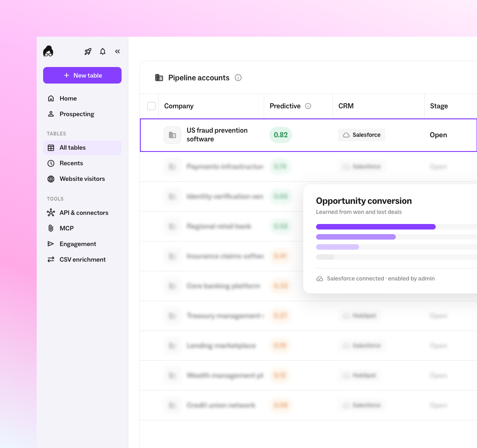The height and width of the screenshot is (448, 477).
Task: Click the Website visitors globe icon
Action: 51,179
